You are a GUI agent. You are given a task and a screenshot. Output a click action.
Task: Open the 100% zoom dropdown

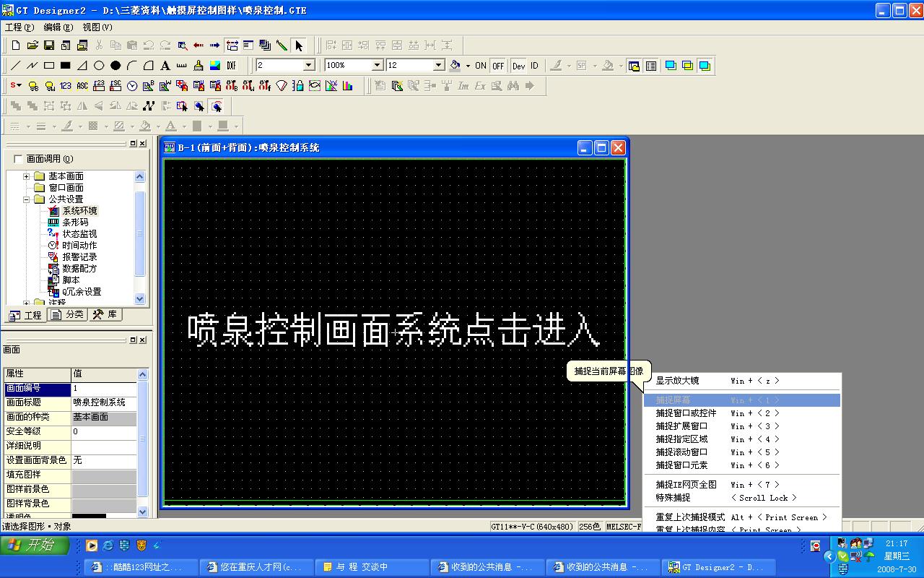[x=376, y=66]
